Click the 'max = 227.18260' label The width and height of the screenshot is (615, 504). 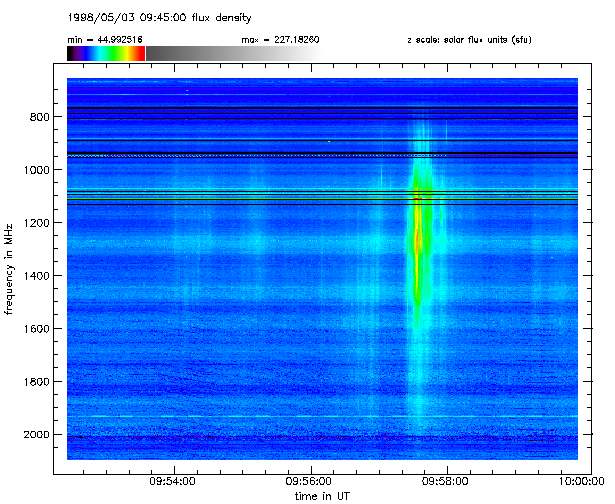(280, 40)
